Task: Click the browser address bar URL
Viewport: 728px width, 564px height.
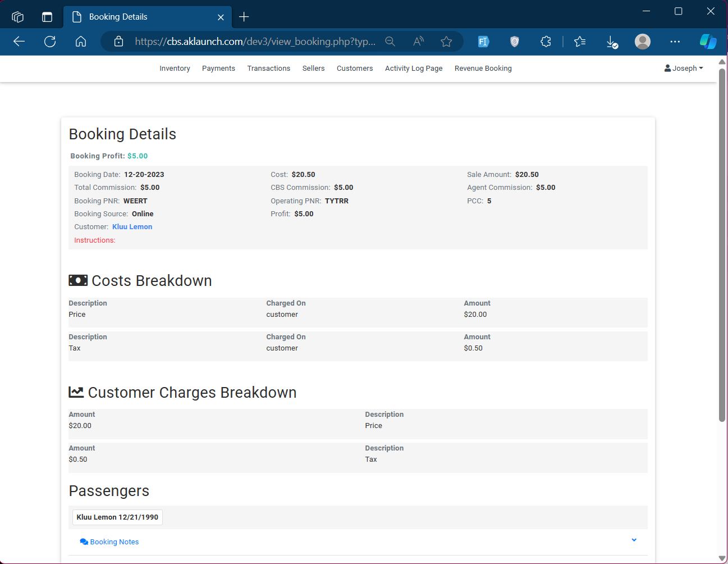Action: click(255, 42)
